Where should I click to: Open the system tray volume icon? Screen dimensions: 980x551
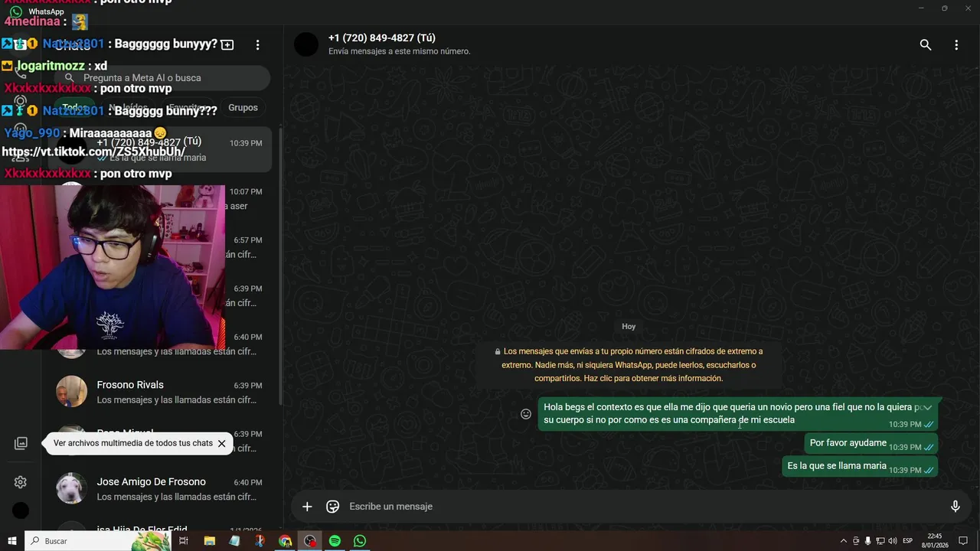tap(892, 541)
